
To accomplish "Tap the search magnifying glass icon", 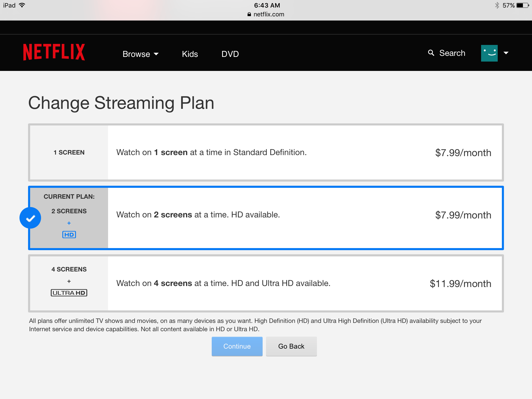I will pyautogui.click(x=431, y=53).
